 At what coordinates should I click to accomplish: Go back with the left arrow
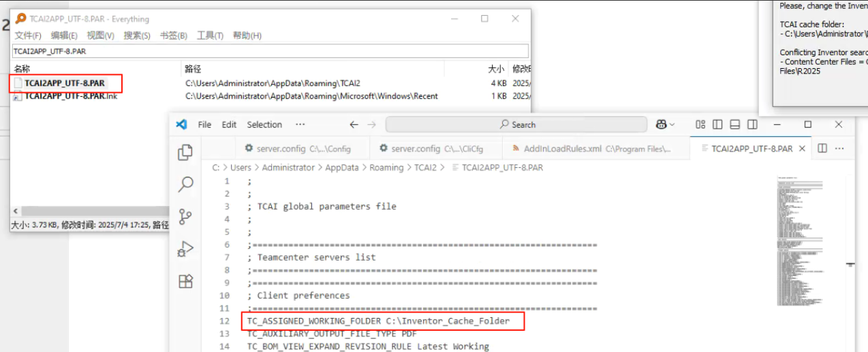pos(354,125)
